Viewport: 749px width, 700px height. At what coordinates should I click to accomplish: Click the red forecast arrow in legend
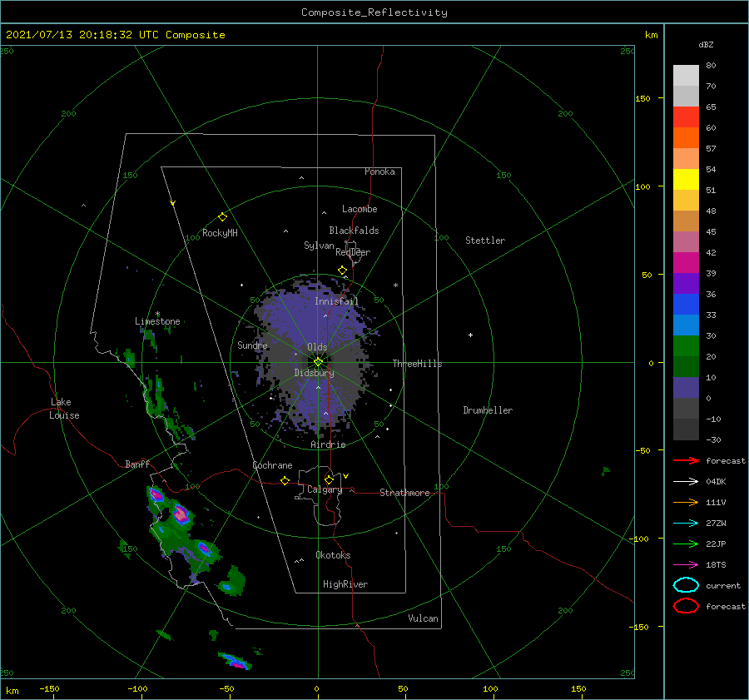pyautogui.click(x=686, y=460)
